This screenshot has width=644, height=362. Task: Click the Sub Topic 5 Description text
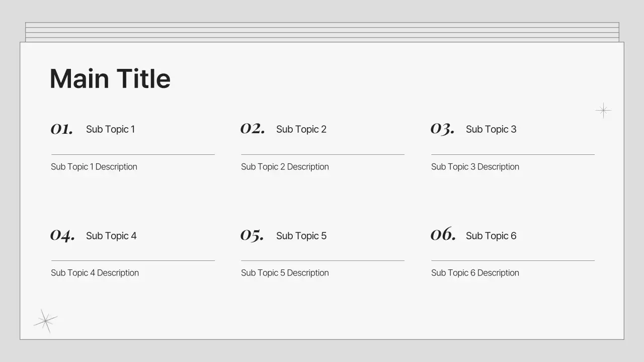[284, 273]
